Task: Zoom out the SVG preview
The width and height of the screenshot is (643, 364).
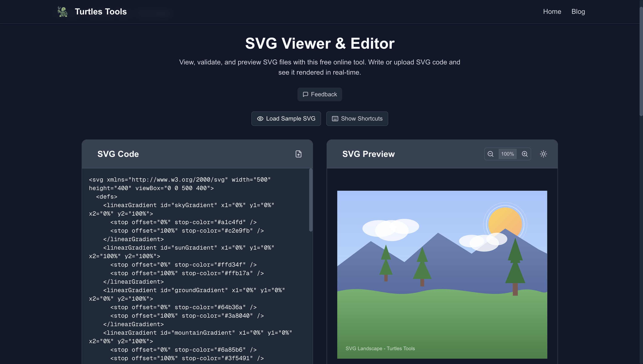Action: [x=491, y=154]
